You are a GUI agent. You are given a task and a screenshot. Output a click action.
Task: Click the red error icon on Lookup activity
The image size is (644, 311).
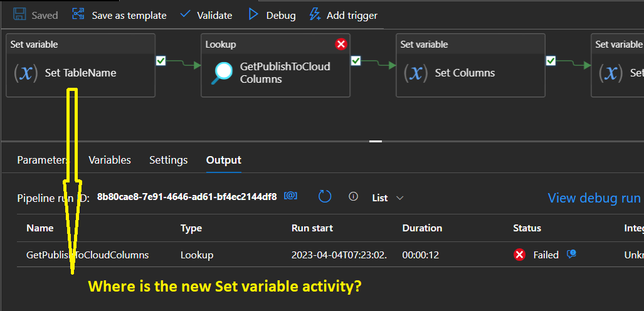(341, 44)
